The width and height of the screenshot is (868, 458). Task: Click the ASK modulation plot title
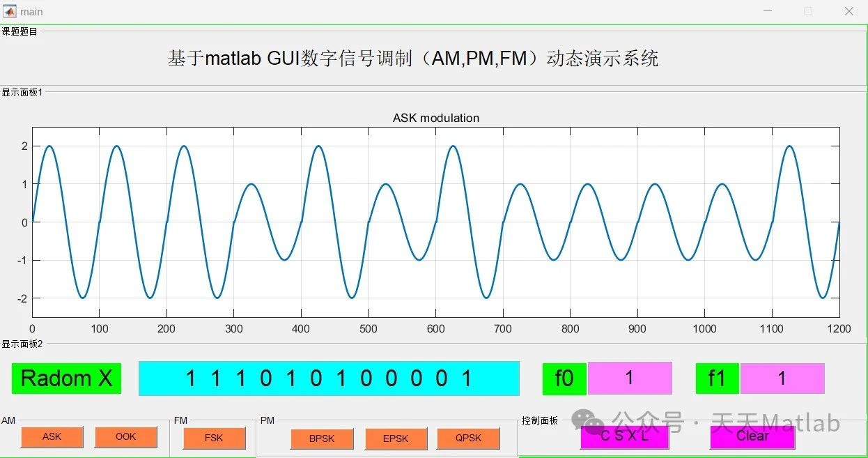pyautogui.click(x=435, y=118)
